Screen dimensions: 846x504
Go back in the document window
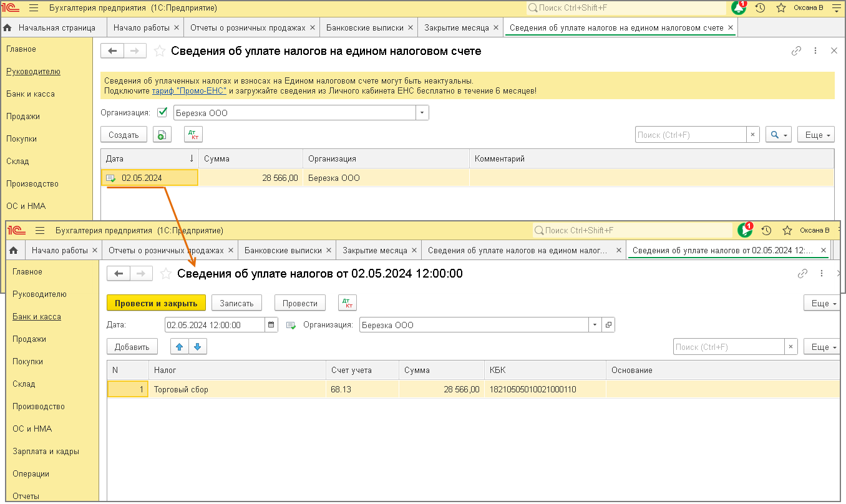click(119, 273)
